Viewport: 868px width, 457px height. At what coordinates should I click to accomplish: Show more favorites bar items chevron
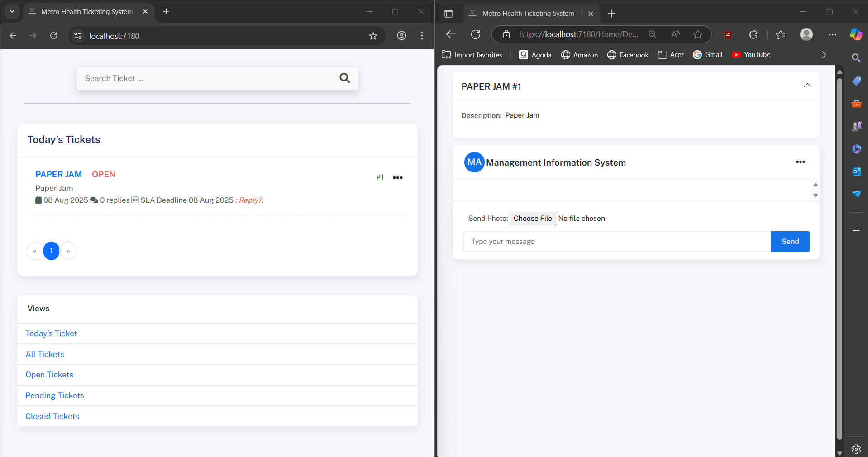[x=824, y=55]
